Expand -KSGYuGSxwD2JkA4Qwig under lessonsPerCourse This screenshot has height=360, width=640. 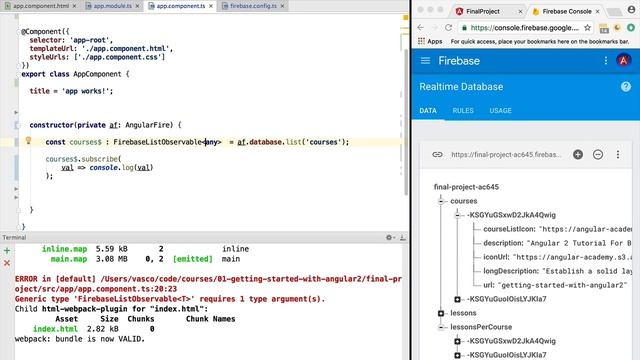[x=458, y=341]
